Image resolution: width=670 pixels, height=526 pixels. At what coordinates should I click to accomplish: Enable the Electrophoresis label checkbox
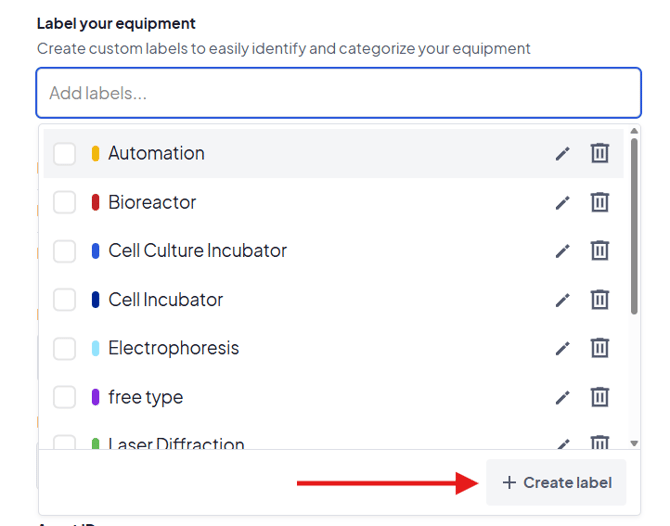65,349
